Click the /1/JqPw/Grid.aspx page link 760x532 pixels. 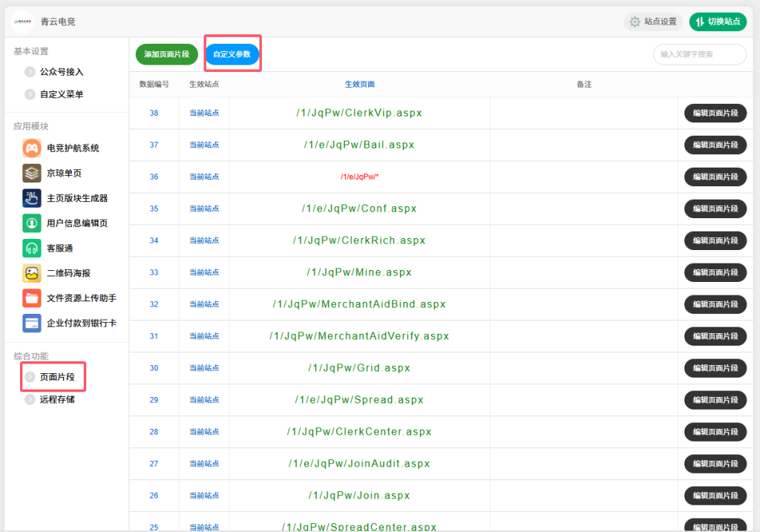tap(359, 368)
